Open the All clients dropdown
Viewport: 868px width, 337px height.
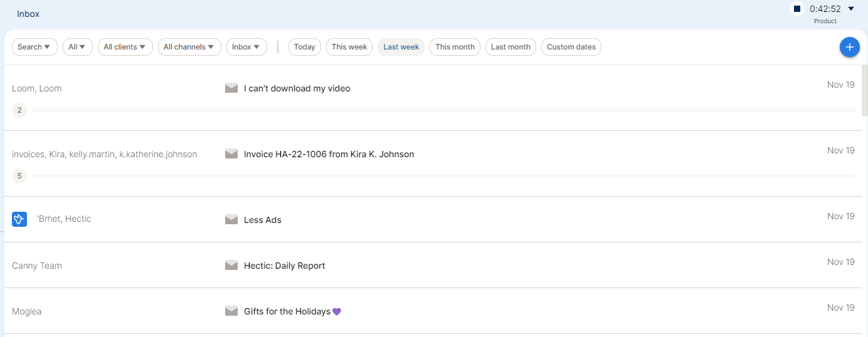coord(125,47)
